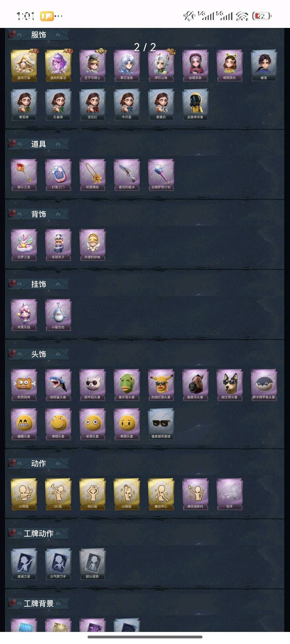Image resolution: width=290 pixels, height=644 pixels.
Task: Select the 哈士奇头套 husky headgear
Action: click(x=230, y=385)
